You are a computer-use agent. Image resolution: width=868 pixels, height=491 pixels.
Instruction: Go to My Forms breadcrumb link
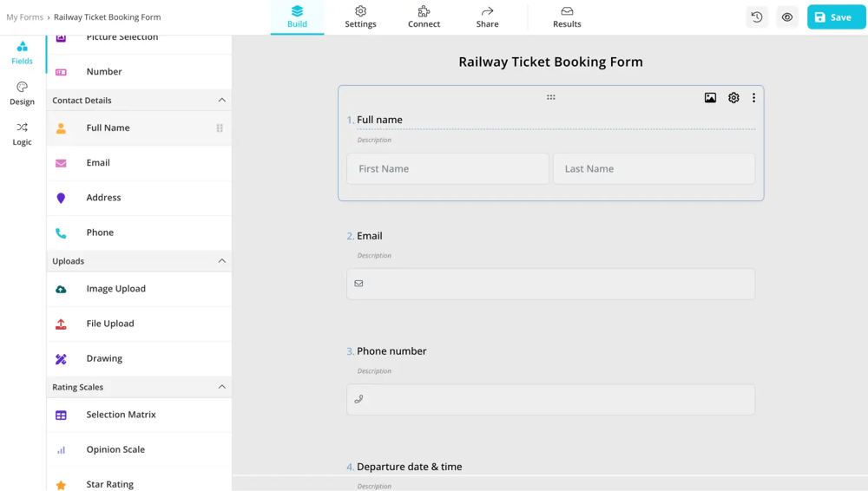click(x=24, y=17)
